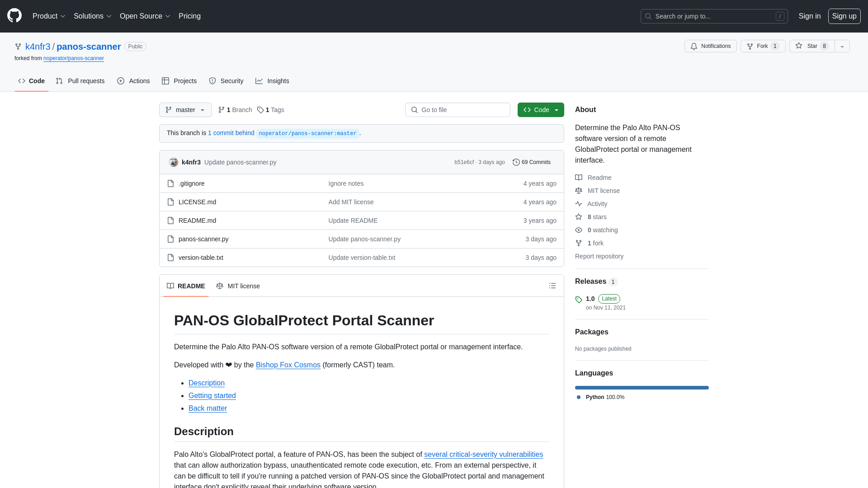
Task: Expand the additional repository options menu
Action: point(842,46)
